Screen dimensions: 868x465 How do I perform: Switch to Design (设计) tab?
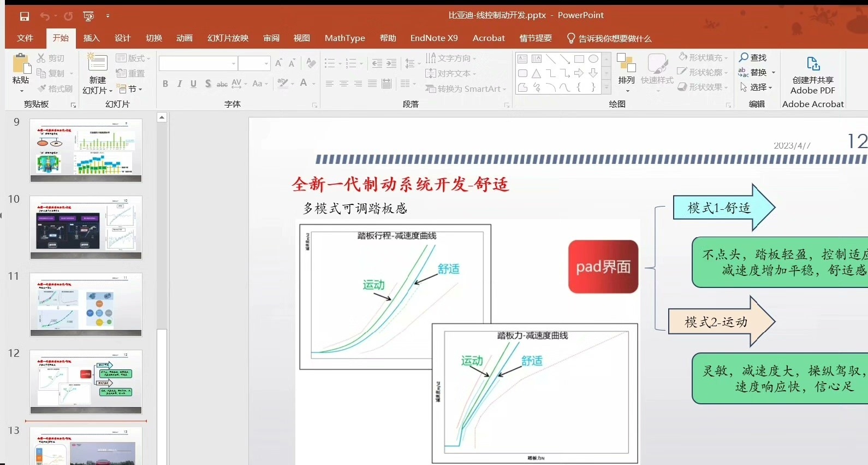(122, 38)
